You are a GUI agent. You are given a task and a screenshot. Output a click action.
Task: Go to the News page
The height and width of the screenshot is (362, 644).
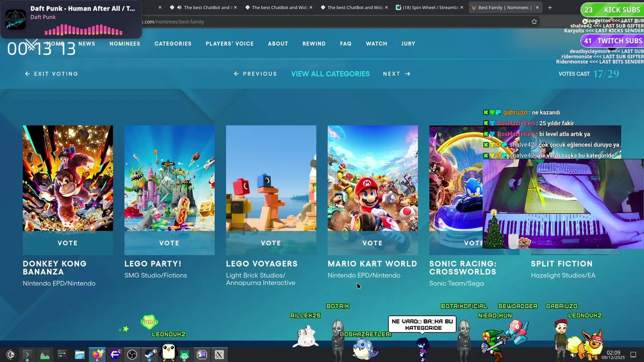tap(87, 44)
